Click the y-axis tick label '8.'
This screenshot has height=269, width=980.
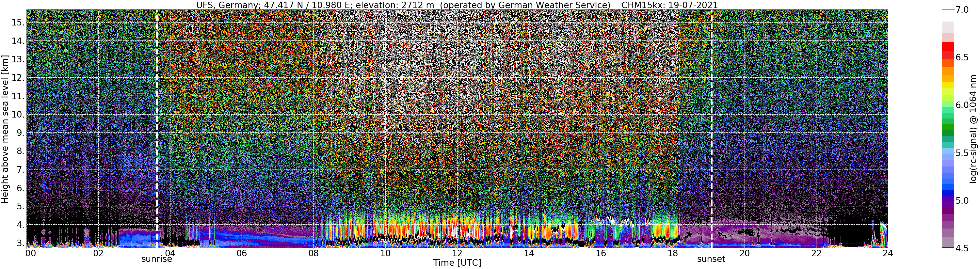pos(21,151)
